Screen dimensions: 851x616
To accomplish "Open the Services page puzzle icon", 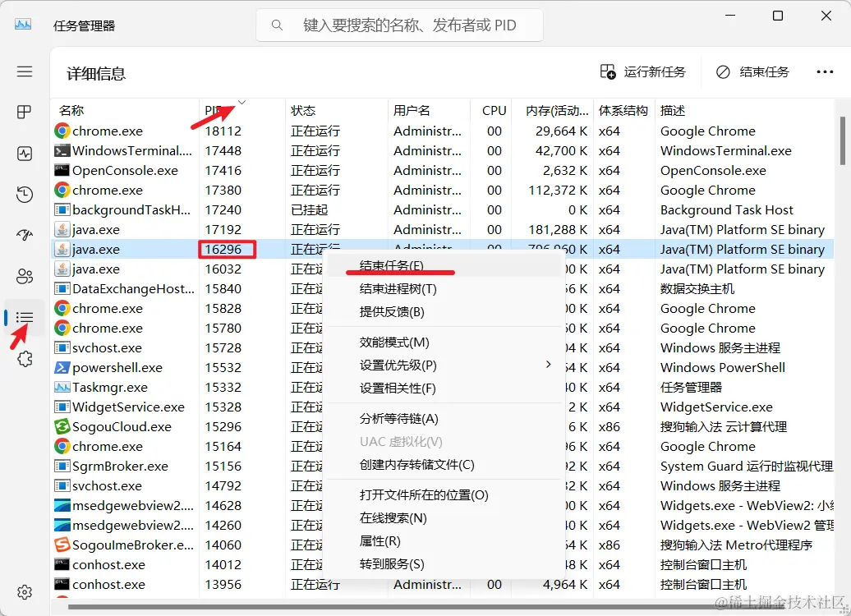I will [25, 359].
